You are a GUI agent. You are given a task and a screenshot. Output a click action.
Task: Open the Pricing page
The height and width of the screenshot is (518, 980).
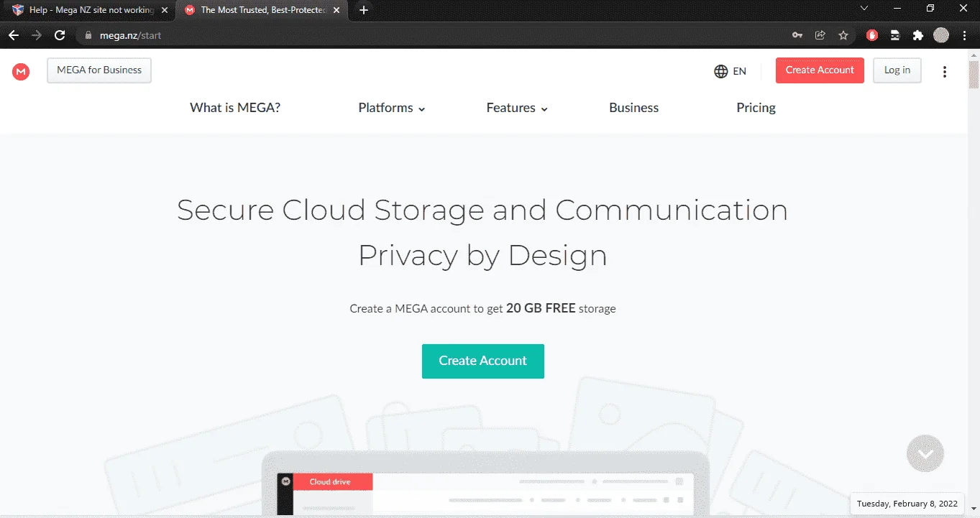coord(756,108)
